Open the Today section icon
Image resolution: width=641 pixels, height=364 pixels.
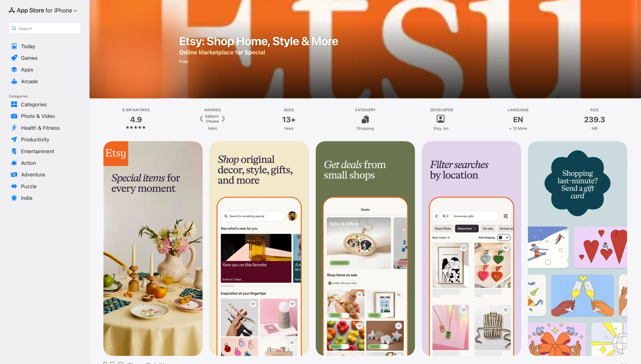[14, 46]
